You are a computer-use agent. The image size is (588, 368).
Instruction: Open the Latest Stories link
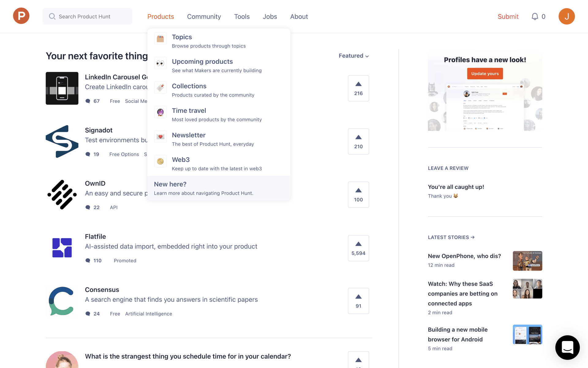coord(451,237)
